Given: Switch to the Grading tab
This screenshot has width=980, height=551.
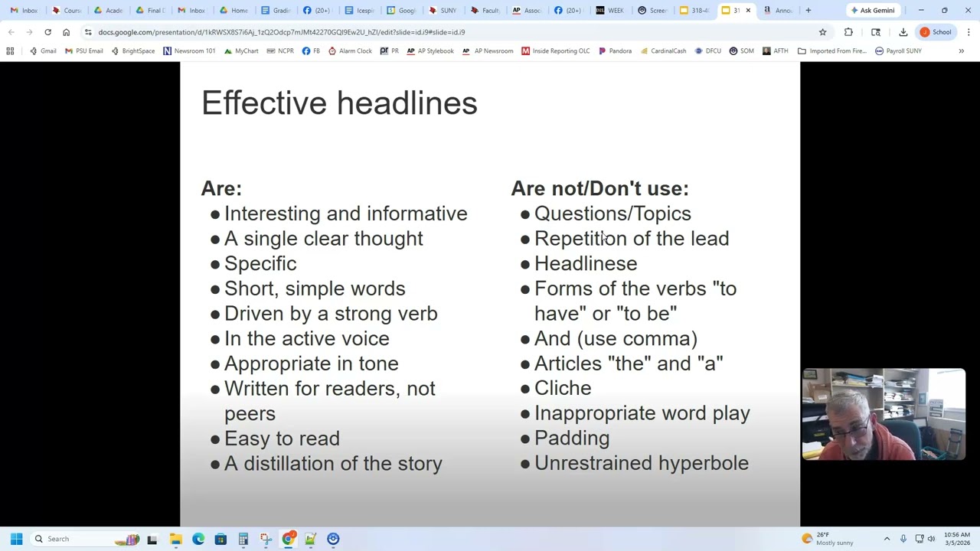Looking at the screenshot, I should [x=276, y=10].
